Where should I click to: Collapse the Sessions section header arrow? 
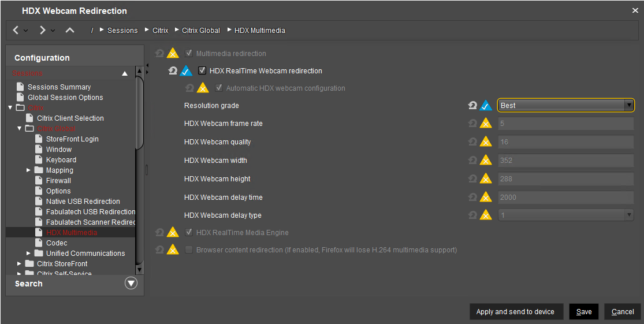click(x=125, y=73)
